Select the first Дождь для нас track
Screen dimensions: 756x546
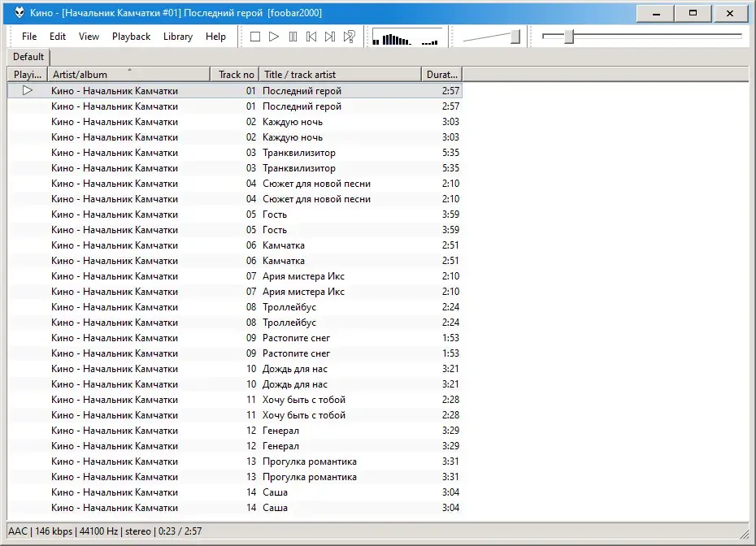235,368
